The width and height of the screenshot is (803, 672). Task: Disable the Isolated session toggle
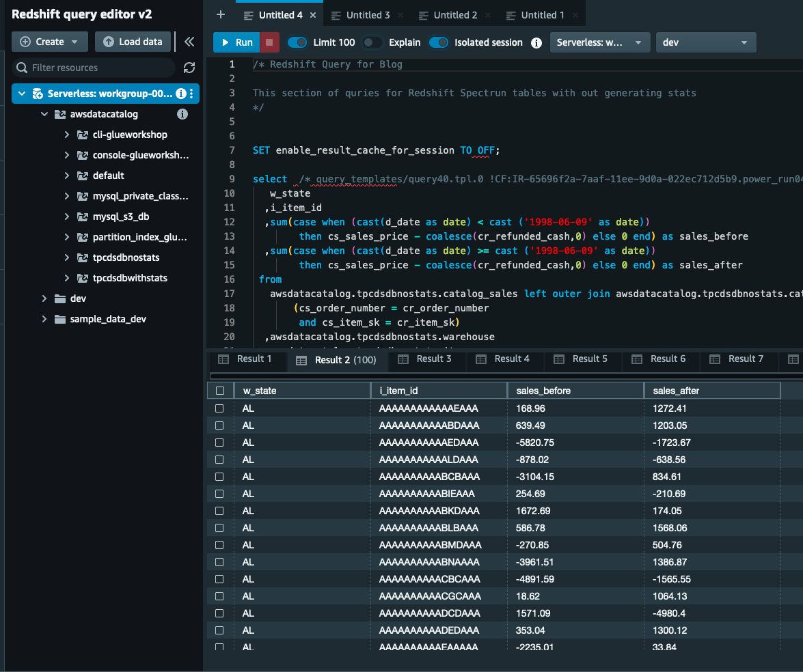click(x=439, y=42)
